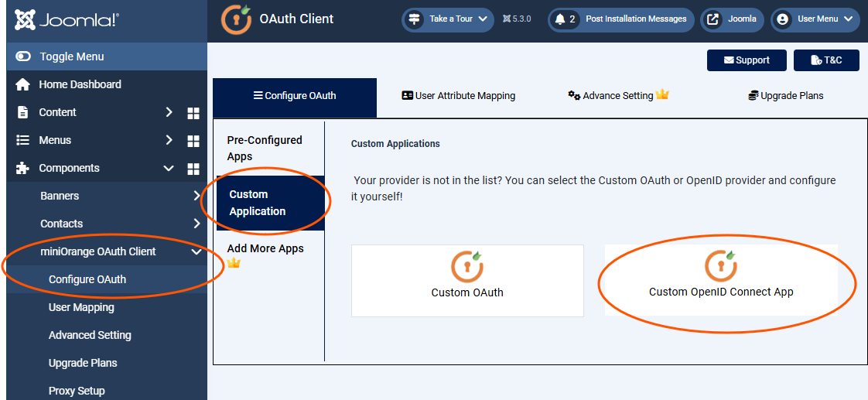
Task: Go to Proxy Setup in sidebar
Action: click(x=77, y=391)
